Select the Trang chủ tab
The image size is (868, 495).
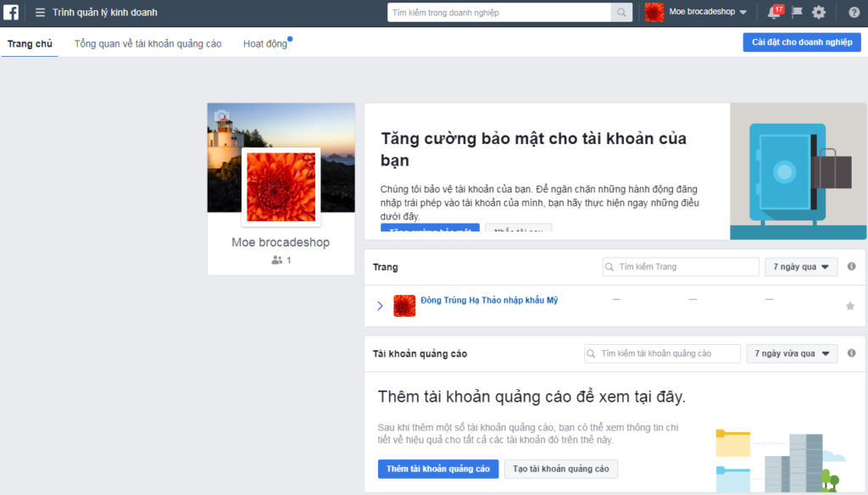coord(30,43)
